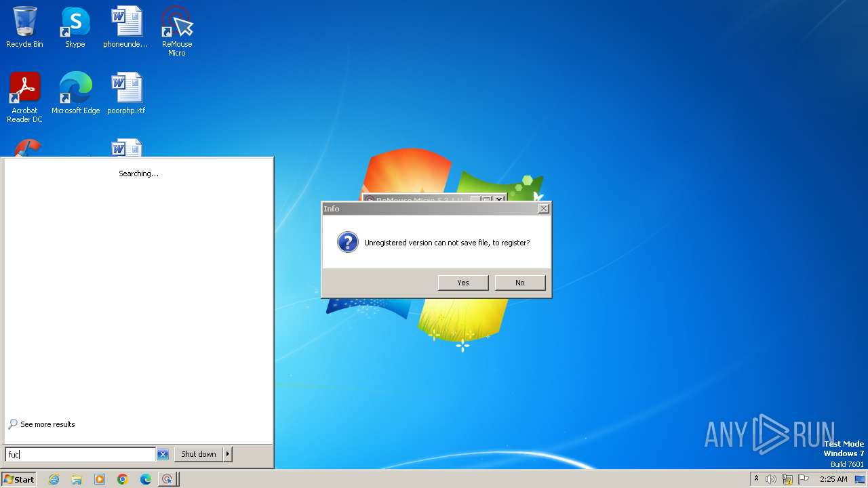Click the Start button on taskbar
The height and width of the screenshot is (488, 868).
pyautogui.click(x=19, y=479)
